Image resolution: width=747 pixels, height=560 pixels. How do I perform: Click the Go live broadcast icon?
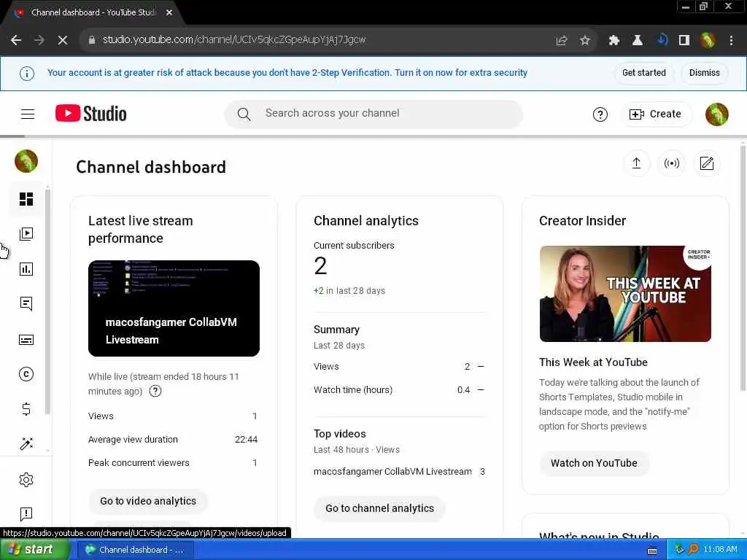(672, 163)
